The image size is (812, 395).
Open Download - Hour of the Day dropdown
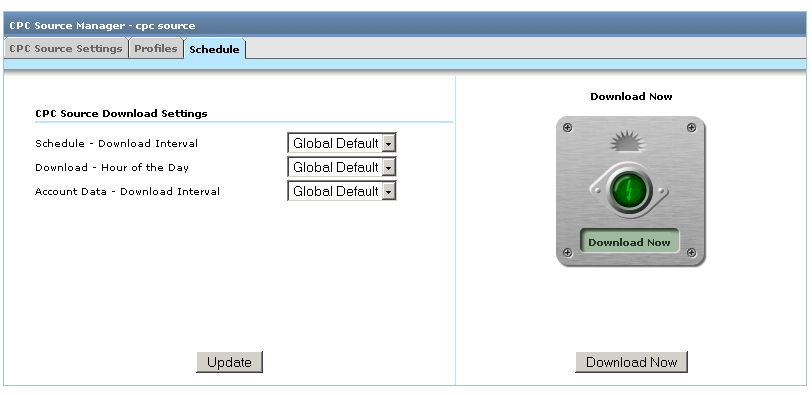click(x=342, y=167)
